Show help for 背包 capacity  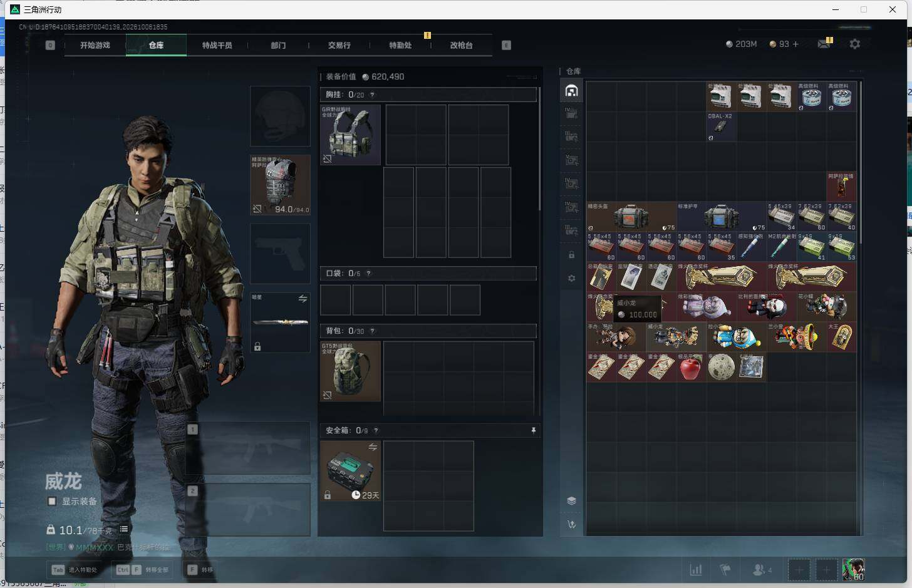[x=372, y=331]
